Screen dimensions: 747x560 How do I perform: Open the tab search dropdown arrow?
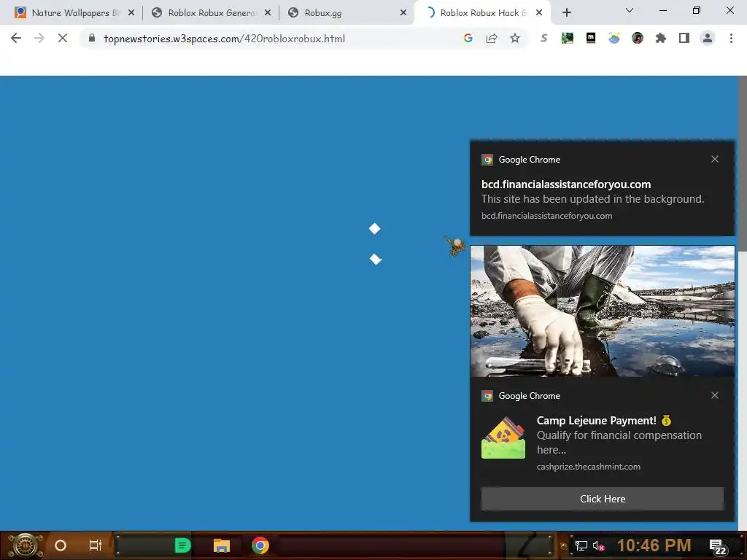[x=630, y=10]
